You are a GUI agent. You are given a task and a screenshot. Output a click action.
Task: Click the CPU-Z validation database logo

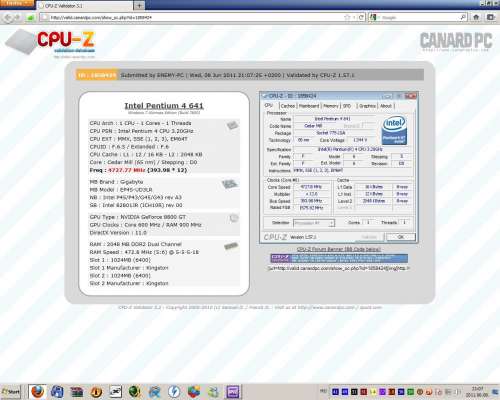point(50,43)
